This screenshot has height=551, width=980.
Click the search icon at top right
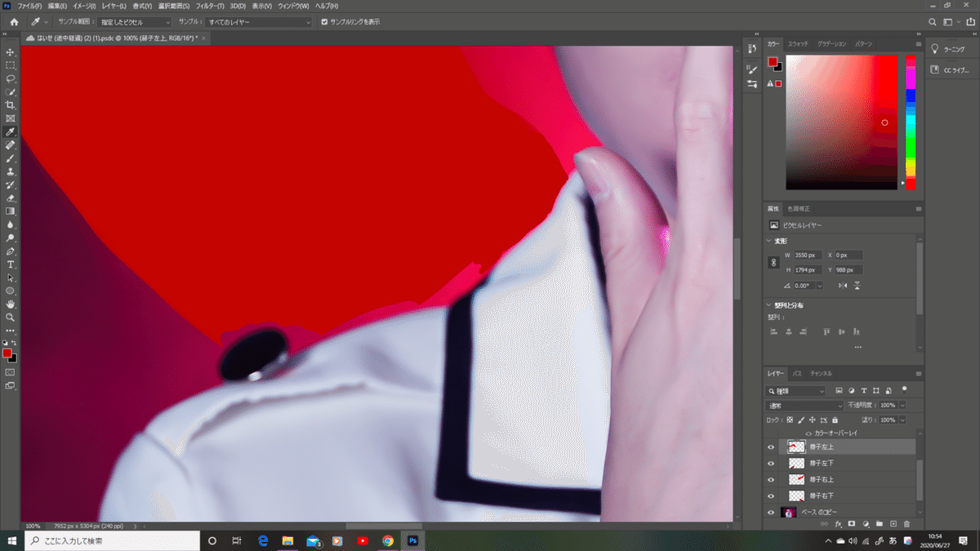[x=933, y=22]
